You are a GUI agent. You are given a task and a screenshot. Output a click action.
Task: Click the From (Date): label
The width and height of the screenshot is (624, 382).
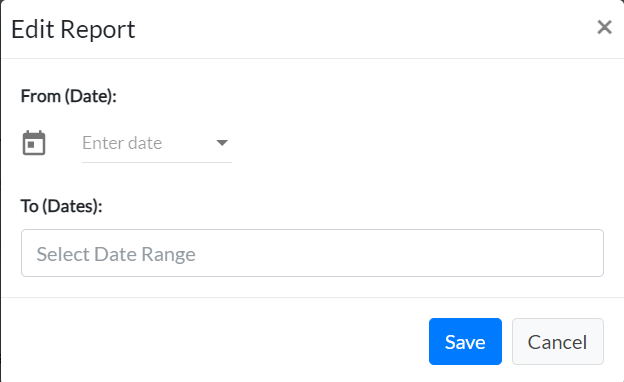68,96
